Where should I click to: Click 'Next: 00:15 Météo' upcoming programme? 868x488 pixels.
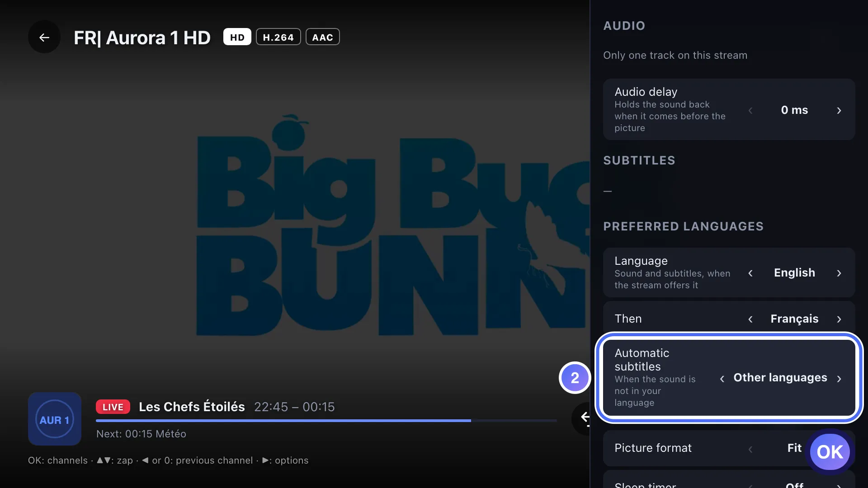pos(141,434)
